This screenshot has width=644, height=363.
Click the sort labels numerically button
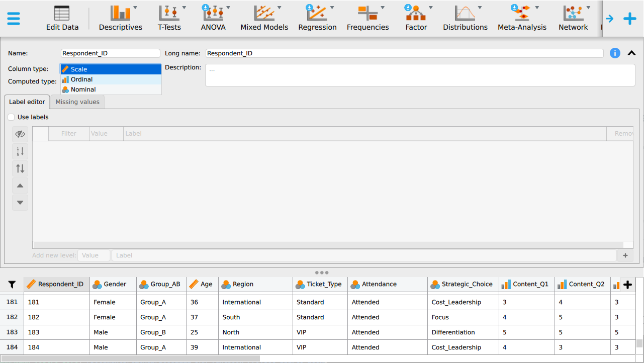[x=20, y=151]
